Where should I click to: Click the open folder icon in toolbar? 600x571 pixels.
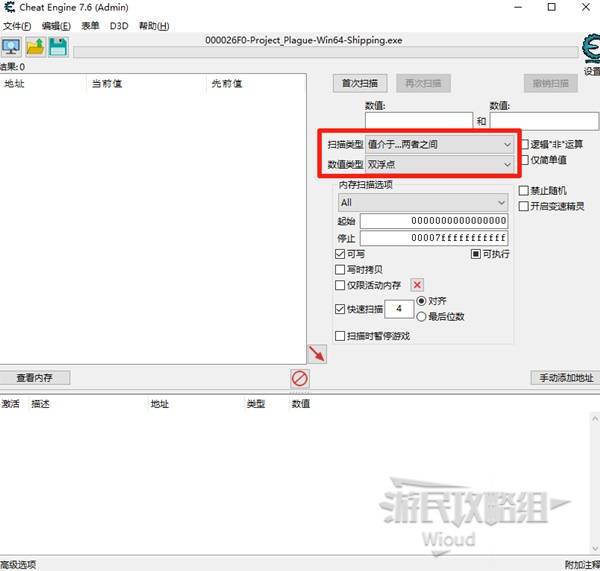click(35, 47)
